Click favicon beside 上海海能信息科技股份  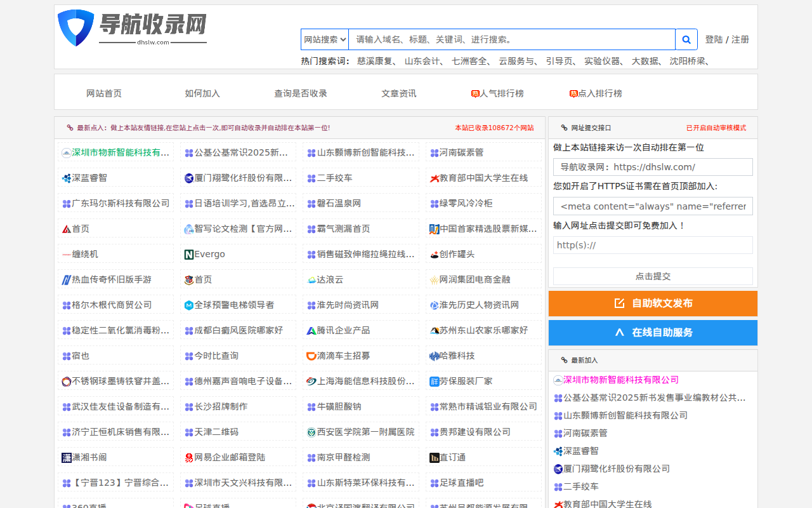tap(311, 382)
